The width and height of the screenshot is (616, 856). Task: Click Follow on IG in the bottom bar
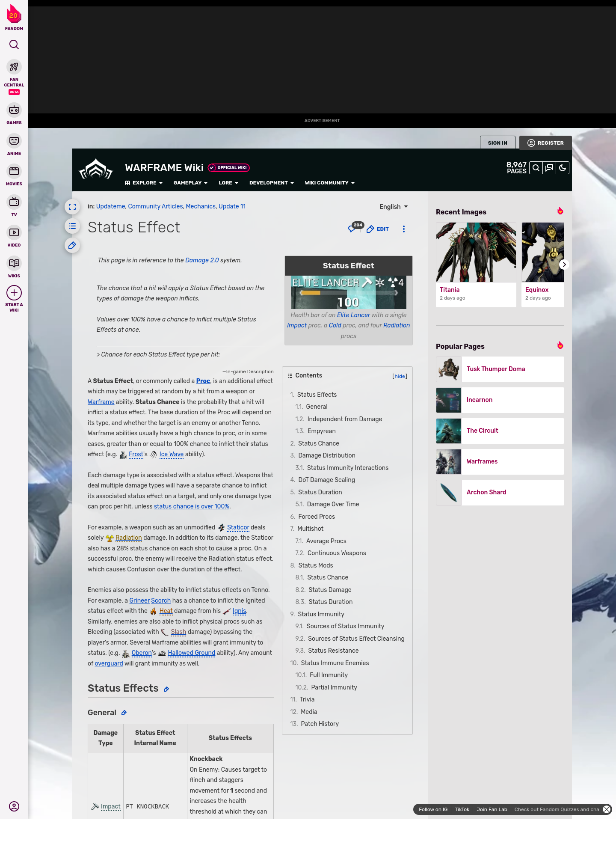[x=433, y=809]
